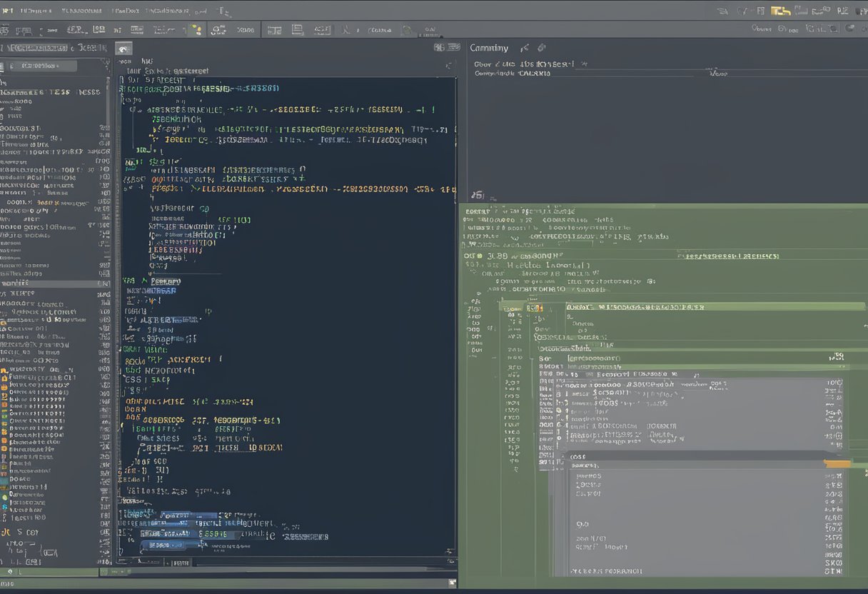868x594 pixels.
Task: Switch to the Community panel header tab
Action: (488, 48)
